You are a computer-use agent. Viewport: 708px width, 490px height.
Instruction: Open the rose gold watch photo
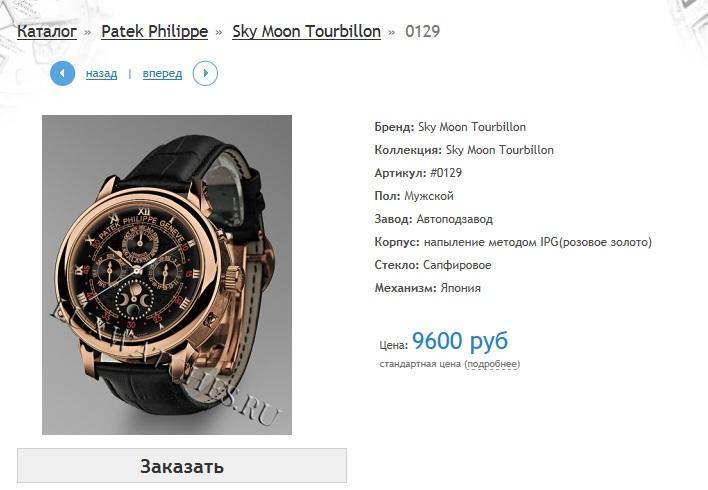pyautogui.click(x=167, y=275)
